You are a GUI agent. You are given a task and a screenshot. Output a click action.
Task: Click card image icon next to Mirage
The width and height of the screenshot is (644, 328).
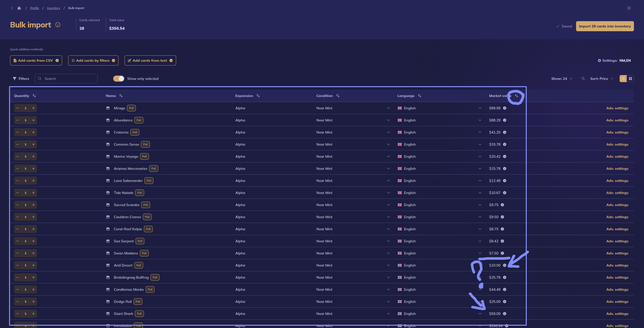tap(108, 108)
